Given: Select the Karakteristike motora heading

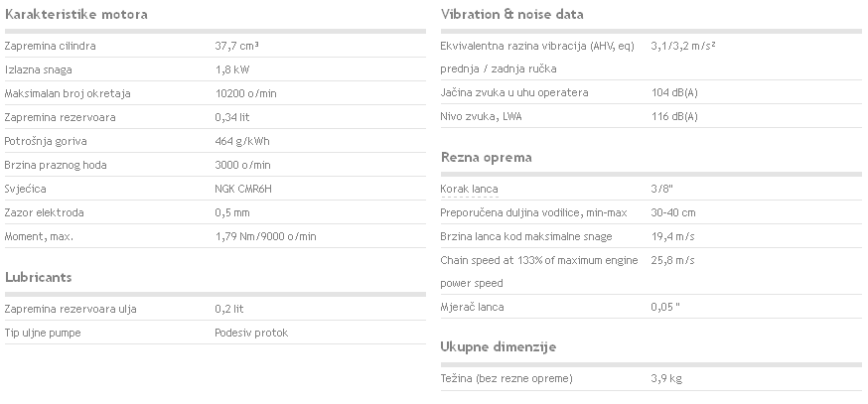Looking at the screenshot, I should 76,14.
